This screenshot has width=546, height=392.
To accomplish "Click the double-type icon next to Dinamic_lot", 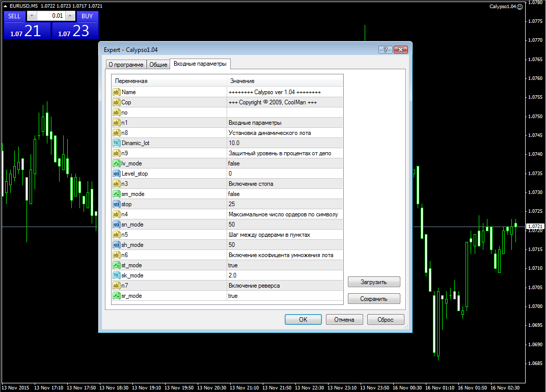I will tap(116, 143).
